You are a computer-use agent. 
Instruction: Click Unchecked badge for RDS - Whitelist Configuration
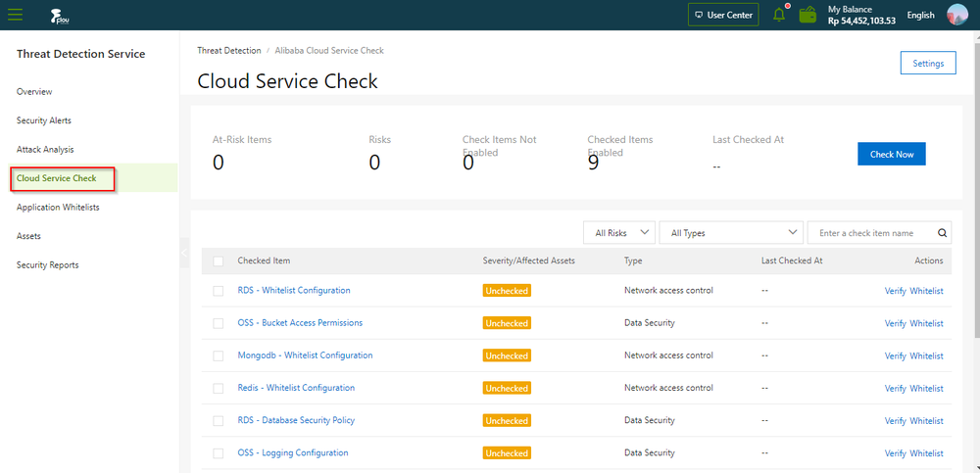[x=507, y=291]
